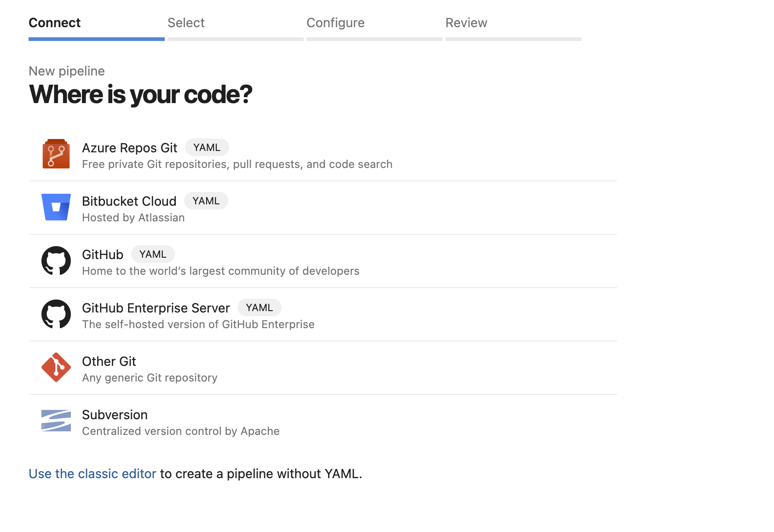Click the Bitbucket Cloud bucket icon
The height and width of the screenshot is (532, 774).
(56, 207)
